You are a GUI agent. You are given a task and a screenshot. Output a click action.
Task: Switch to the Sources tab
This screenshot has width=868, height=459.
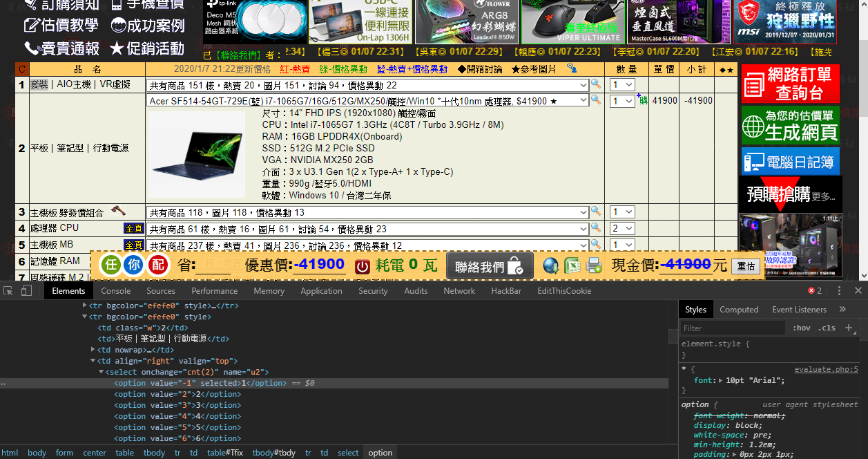161,291
